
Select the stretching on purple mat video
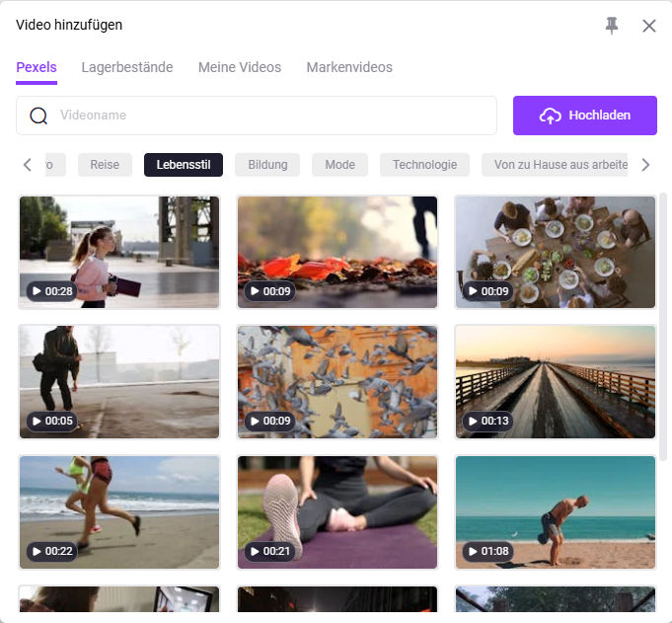pyautogui.click(x=337, y=512)
